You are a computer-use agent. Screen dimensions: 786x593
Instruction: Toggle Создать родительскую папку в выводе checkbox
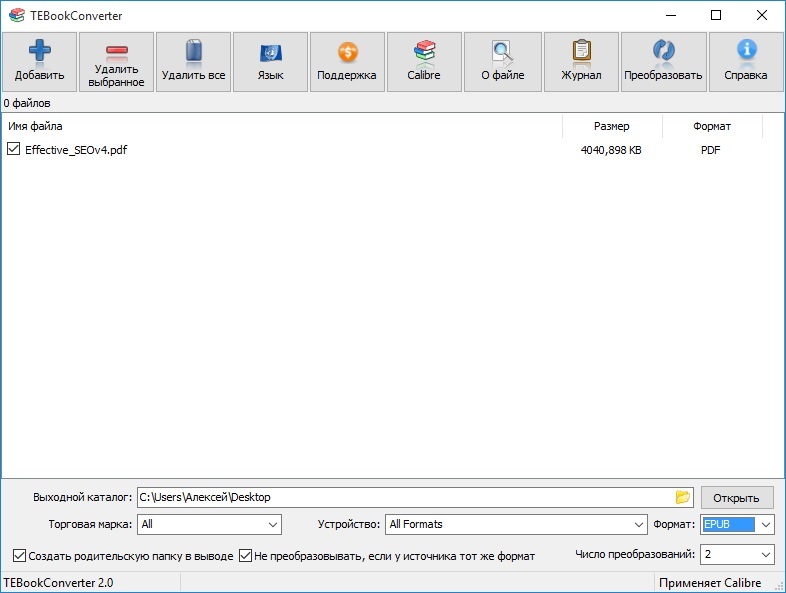click(x=19, y=555)
